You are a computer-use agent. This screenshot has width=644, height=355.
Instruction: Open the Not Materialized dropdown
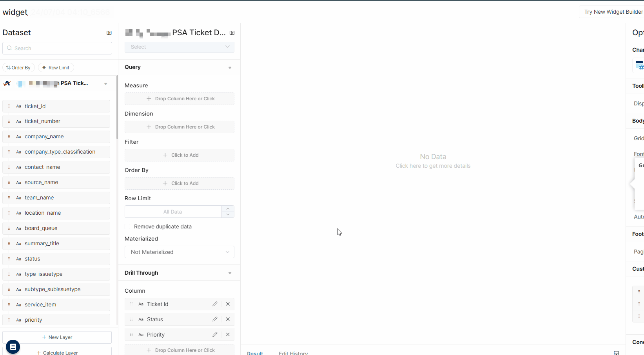[x=179, y=252]
